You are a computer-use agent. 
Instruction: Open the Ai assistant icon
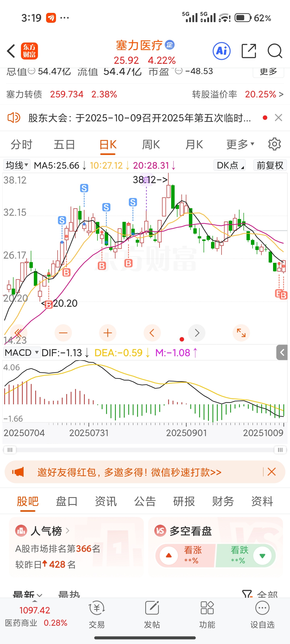pos(222,51)
